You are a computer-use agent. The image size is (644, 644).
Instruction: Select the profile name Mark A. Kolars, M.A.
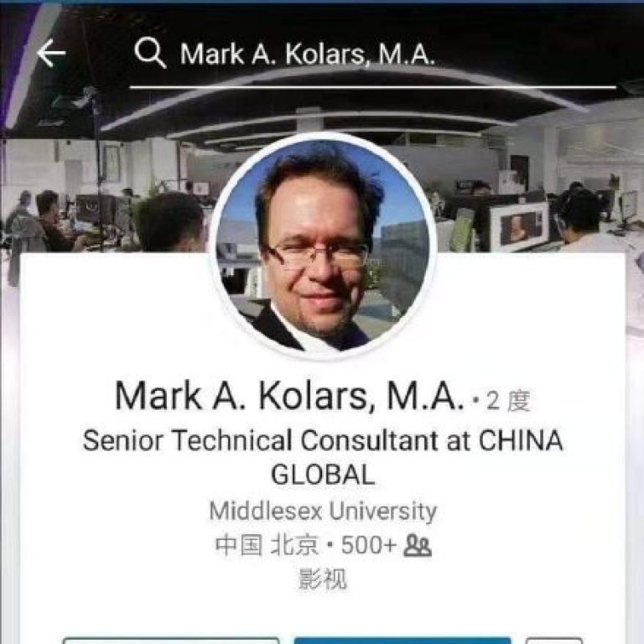coord(289,396)
